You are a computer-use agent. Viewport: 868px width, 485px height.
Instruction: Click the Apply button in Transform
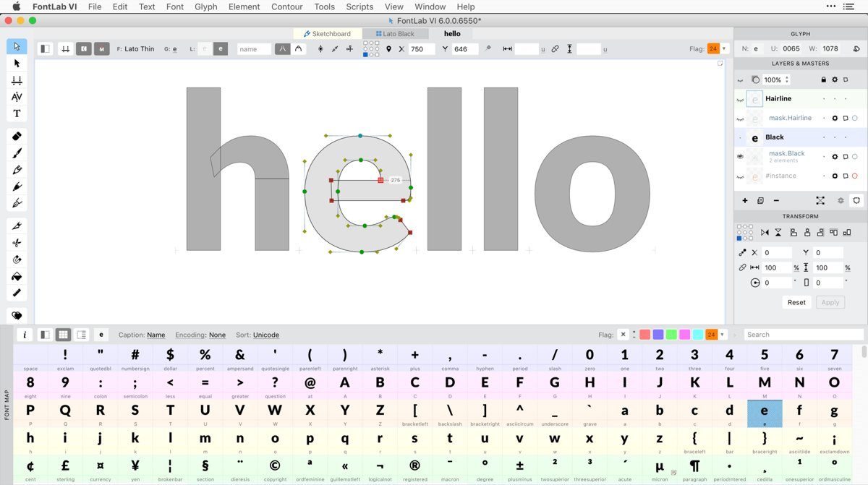point(830,302)
